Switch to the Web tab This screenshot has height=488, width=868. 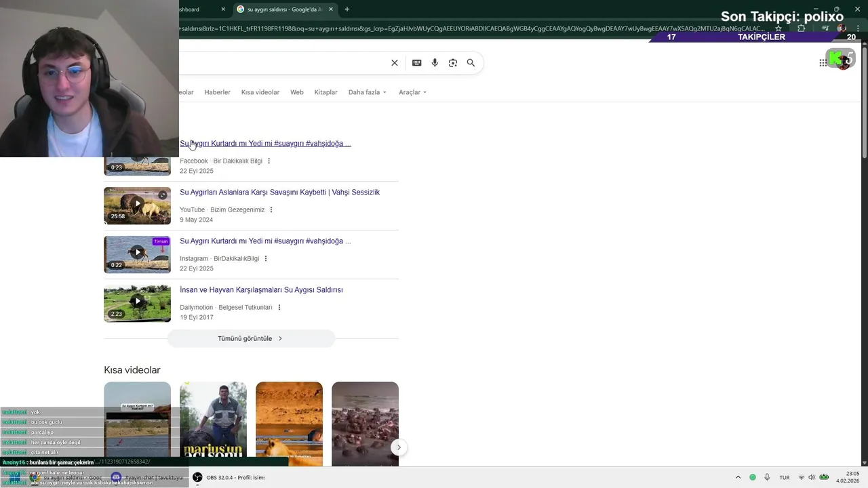pos(297,92)
